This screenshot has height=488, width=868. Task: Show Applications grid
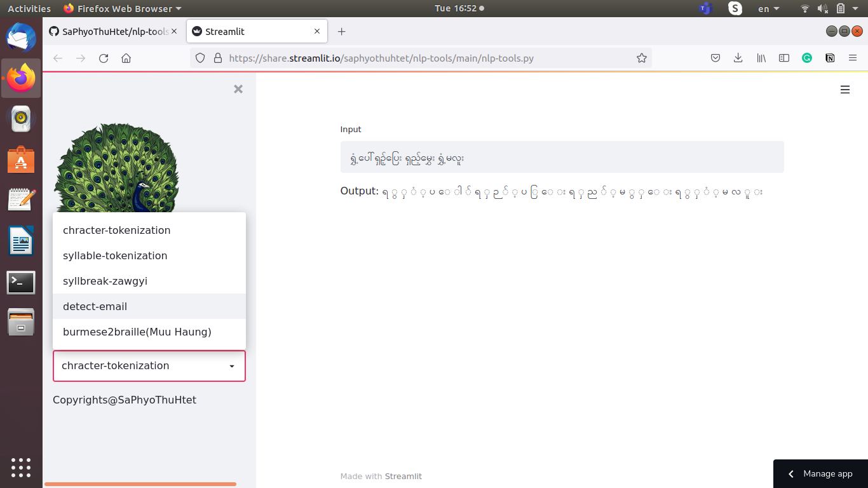21,467
